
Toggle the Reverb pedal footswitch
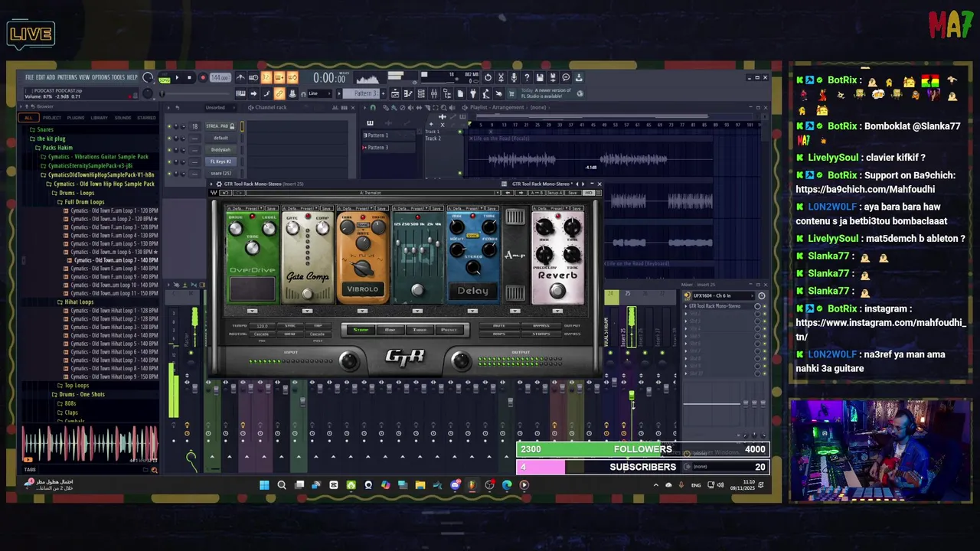(557, 290)
